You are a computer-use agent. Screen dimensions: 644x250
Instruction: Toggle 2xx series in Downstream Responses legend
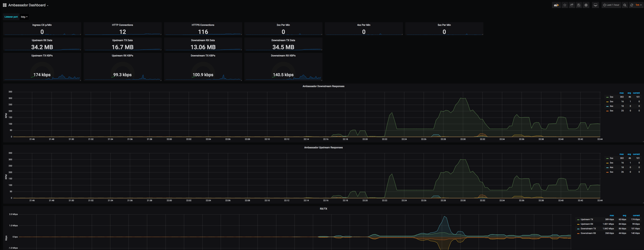[611, 97]
